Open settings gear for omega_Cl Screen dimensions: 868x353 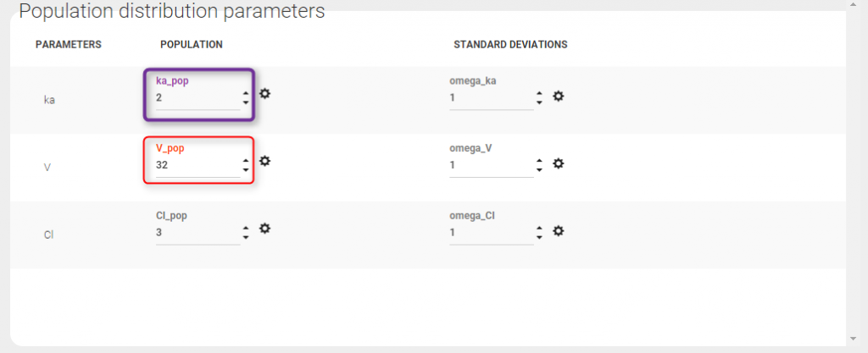[x=558, y=231]
